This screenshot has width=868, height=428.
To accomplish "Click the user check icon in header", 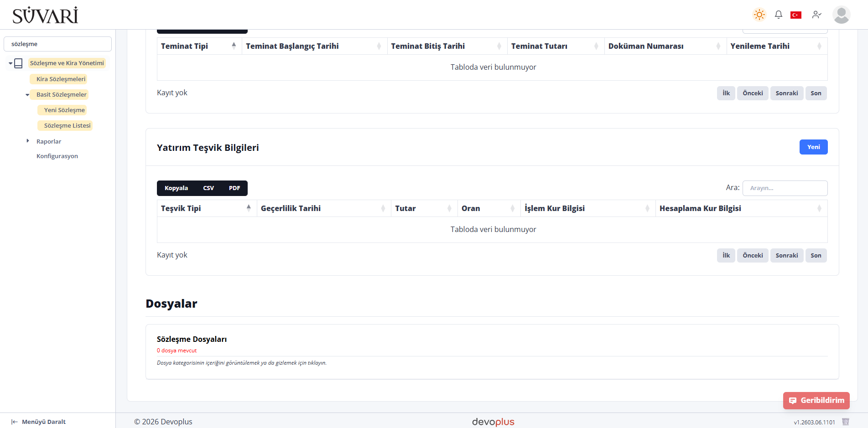I will tap(816, 15).
